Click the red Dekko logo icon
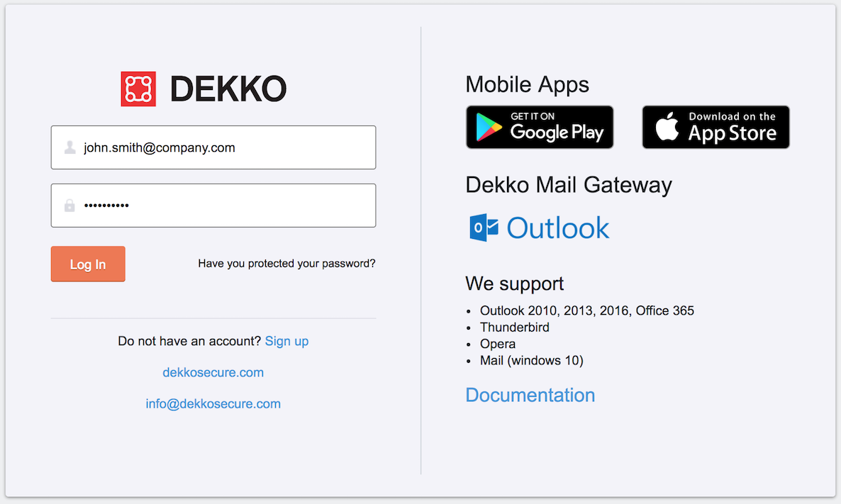This screenshot has height=504, width=841. 138,89
